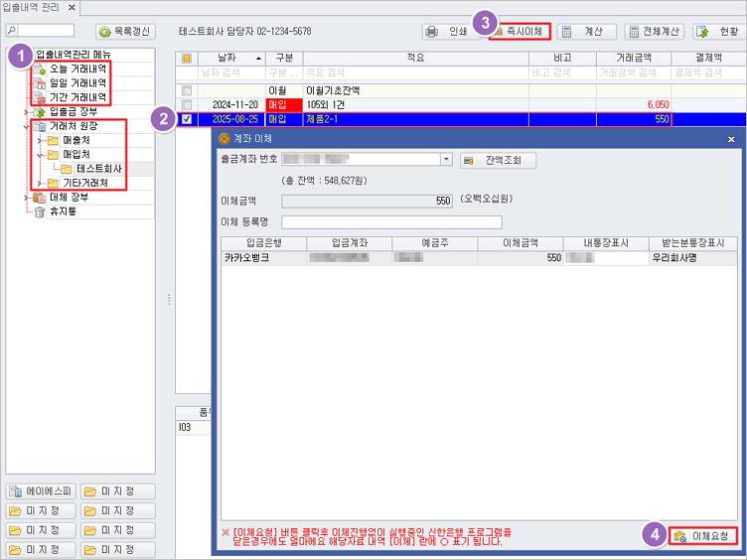Check the 2024-11-20 row checkbox
This screenshot has height=560, width=747.
[187, 104]
